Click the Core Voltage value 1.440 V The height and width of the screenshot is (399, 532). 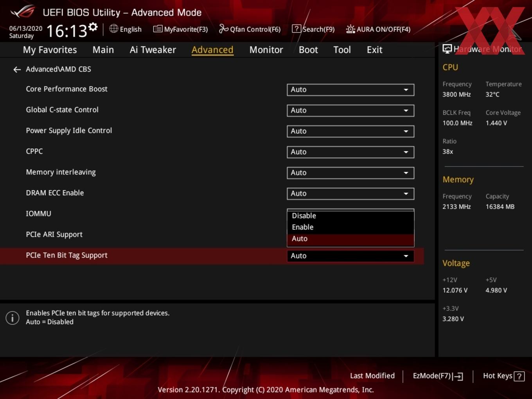(496, 123)
